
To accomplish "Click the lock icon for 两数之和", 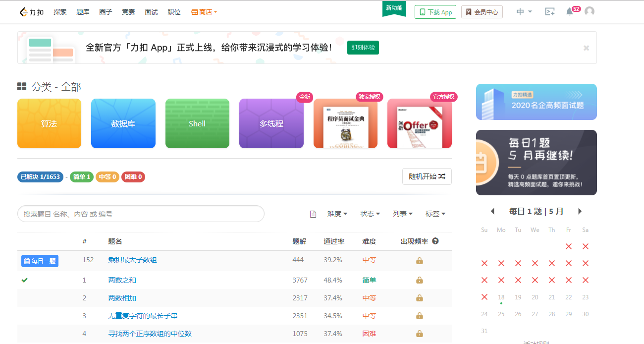I will (x=420, y=280).
